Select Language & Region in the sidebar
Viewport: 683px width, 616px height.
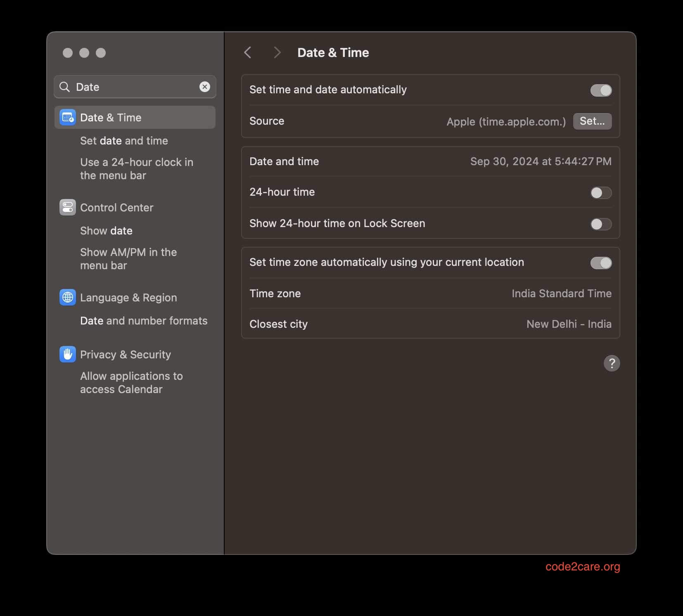click(128, 297)
